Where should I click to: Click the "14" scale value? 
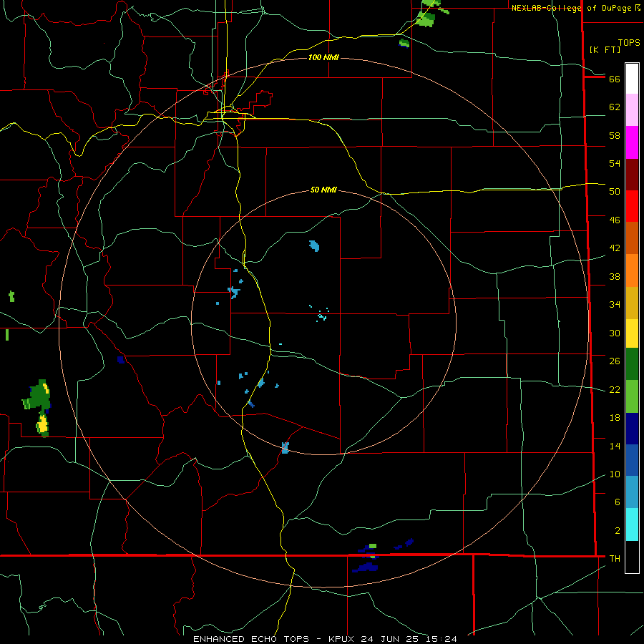[x=615, y=446]
